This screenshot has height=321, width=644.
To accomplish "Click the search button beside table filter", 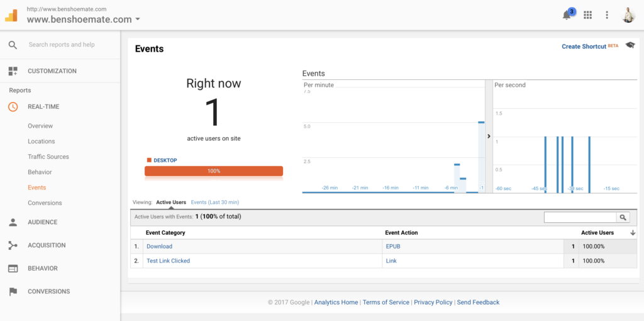I will (x=623, y=217).
